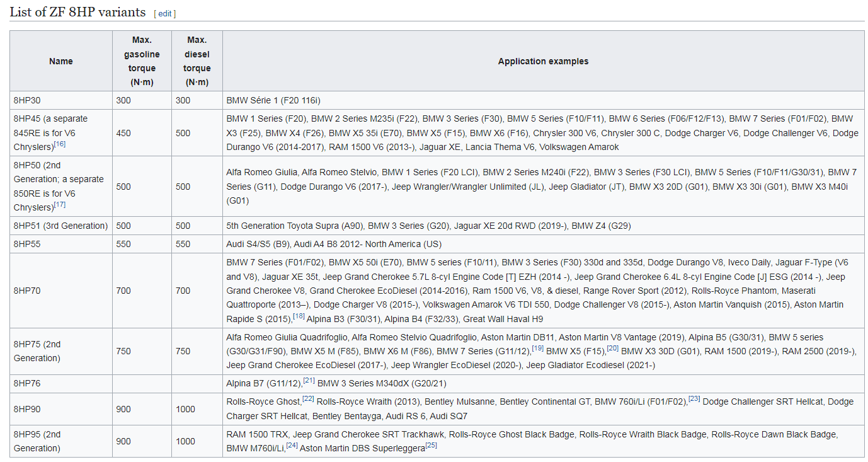868x462 pixels.
Task: Select "5th Generation Toyota Supra (A90)" text
Action: 294,226
